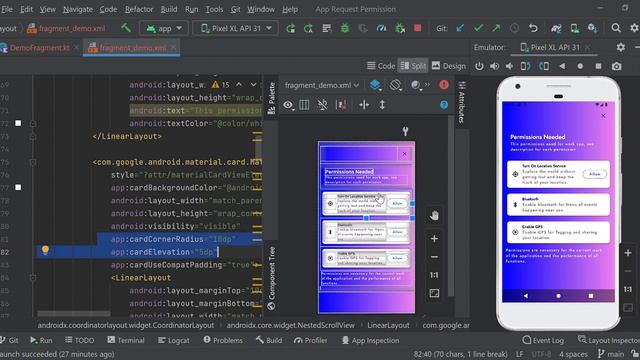Open the Build menu

point(169,9)
